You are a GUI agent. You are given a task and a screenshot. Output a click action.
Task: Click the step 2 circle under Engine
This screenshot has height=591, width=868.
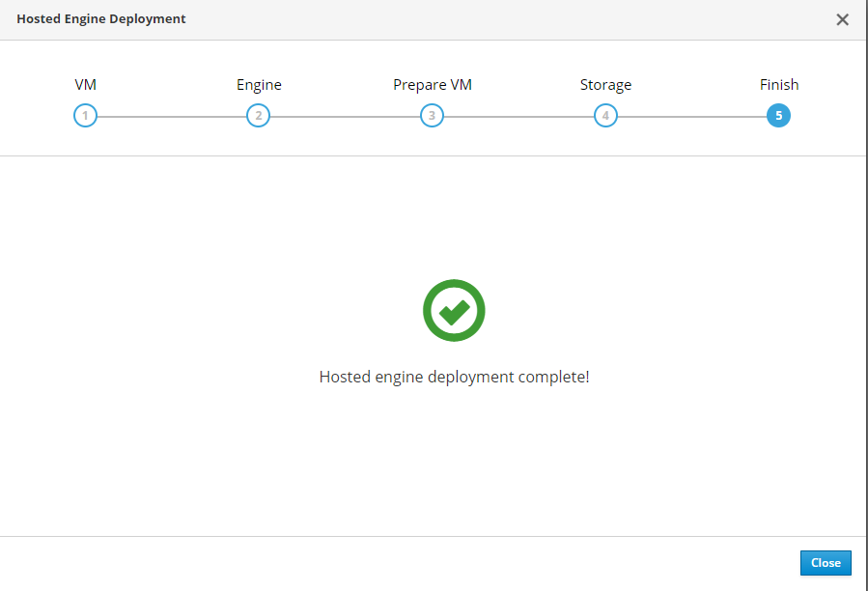tap(258, 116)
